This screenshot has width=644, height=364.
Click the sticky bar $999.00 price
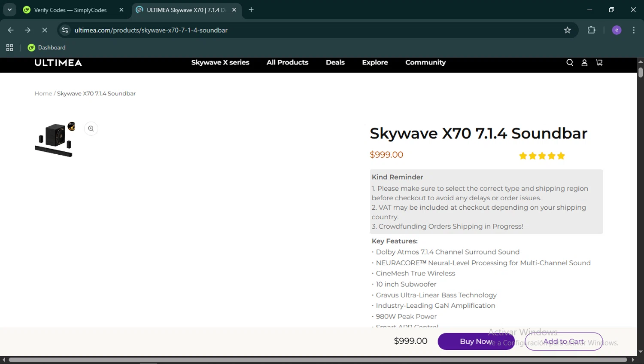(x=410, y=341)
